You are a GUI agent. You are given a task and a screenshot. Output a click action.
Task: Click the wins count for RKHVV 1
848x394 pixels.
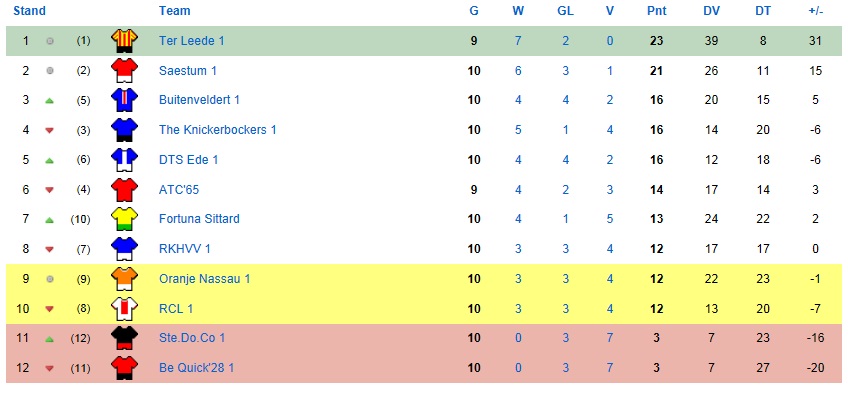pos(518,249)
